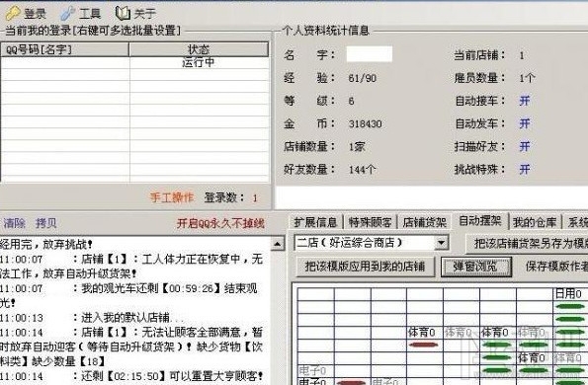Viewport: 588px width, 385px height.
Task: Click the wrench icon beside 工具
Action: click(68, 13)
